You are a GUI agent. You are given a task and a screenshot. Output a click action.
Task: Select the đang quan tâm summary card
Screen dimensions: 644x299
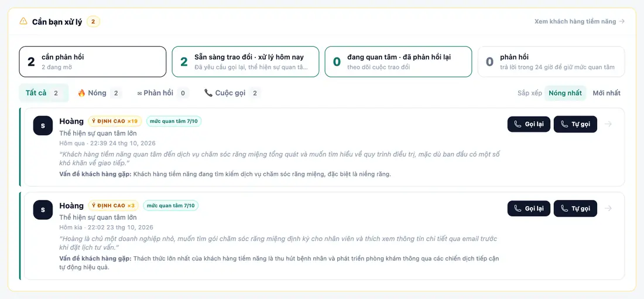click(x=398, y=62)
